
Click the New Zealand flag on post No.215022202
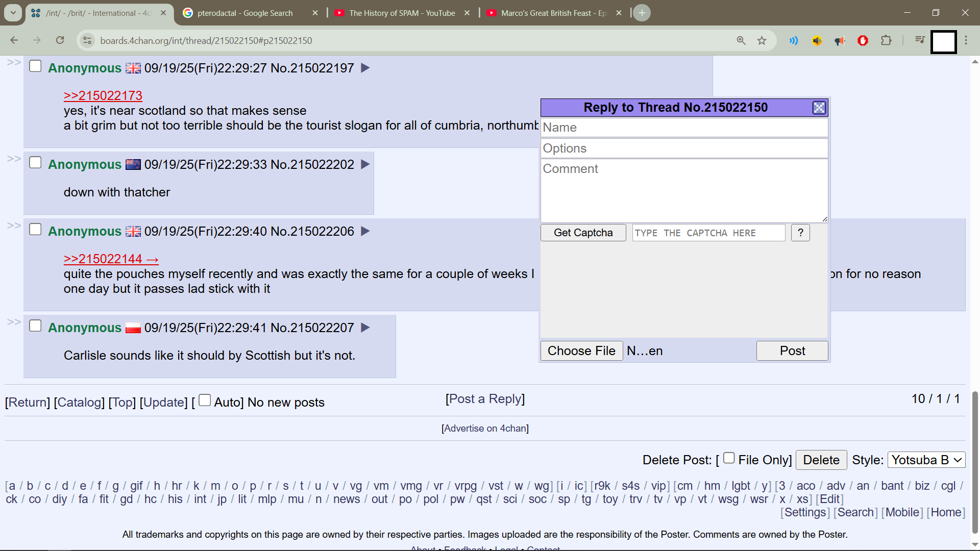133,164
